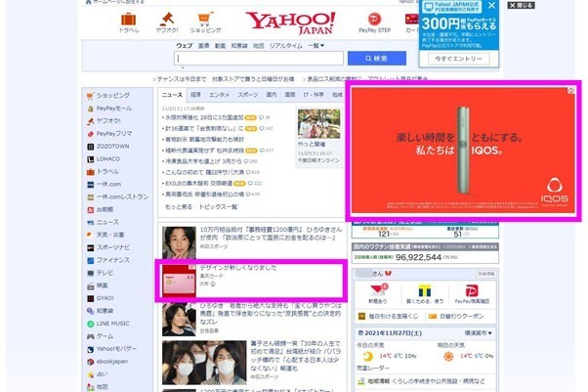588x392 pixels.
Task: Open ZOZOTOWN in the left sidebar
Action: click(x=108, y=147)
